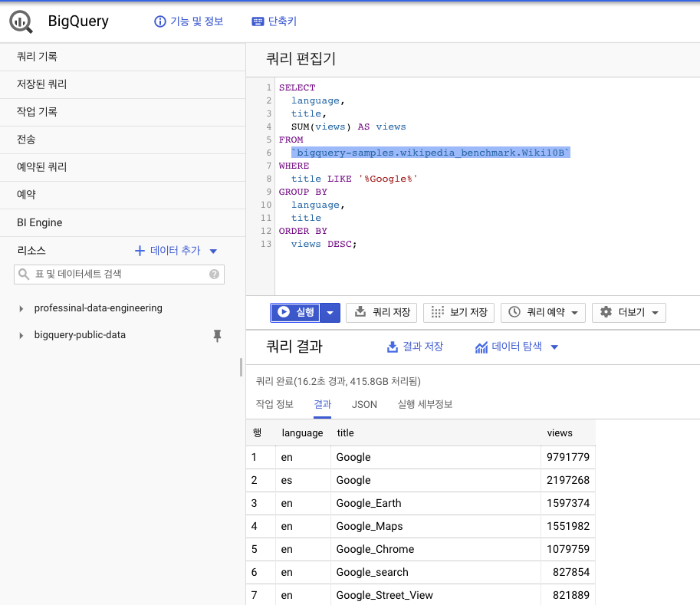
Task: Click the 보기 저장 button label
Action: pyautogui.click(x=468, y=312)
